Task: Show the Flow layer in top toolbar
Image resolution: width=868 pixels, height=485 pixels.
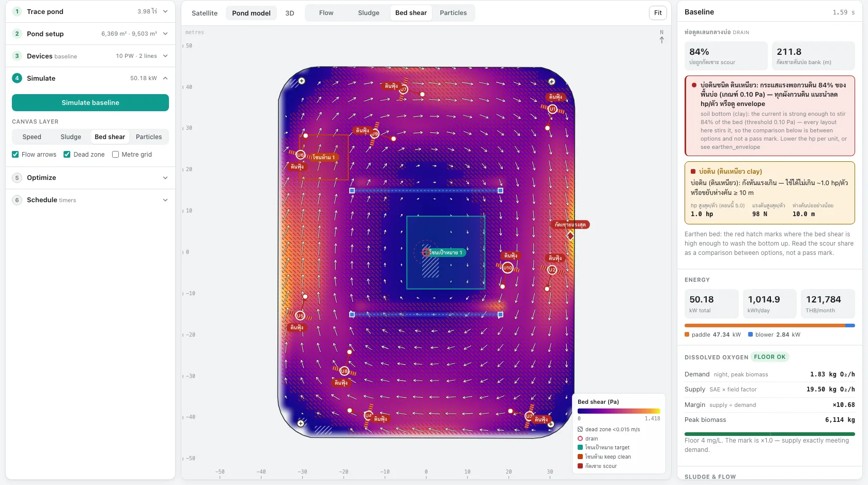Action: [x=326, y=13]
